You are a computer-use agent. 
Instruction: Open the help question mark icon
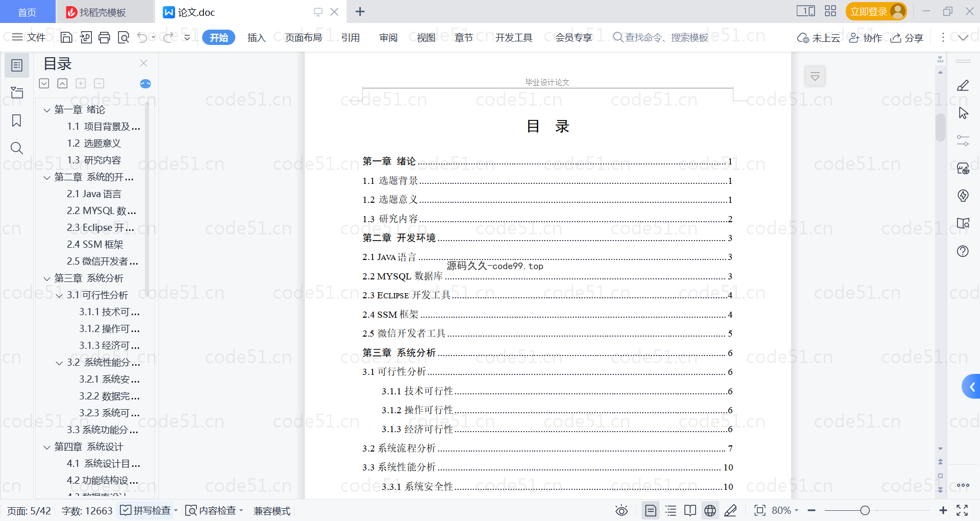(963, 251)
